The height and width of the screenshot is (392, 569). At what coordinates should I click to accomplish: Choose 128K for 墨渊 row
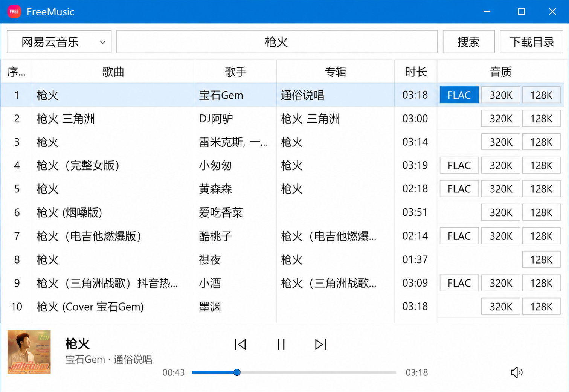(541, 307)
